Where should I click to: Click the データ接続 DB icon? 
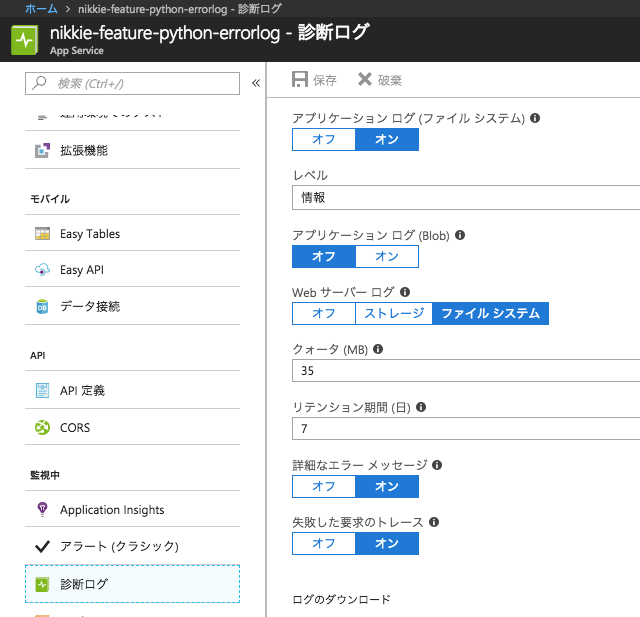click(42, 306)
